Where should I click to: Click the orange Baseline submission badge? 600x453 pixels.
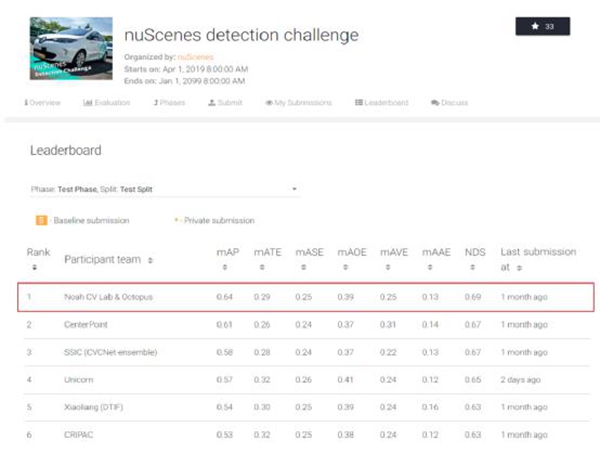click(x=41, y=220)
